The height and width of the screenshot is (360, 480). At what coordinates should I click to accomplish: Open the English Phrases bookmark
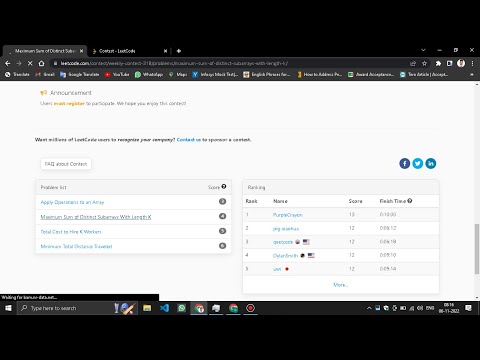267,74
